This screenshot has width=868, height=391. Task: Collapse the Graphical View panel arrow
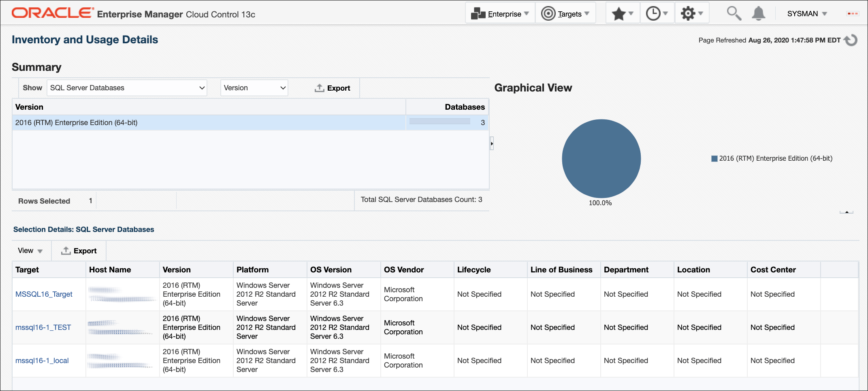pyautogui.click(x=847, y=212)
